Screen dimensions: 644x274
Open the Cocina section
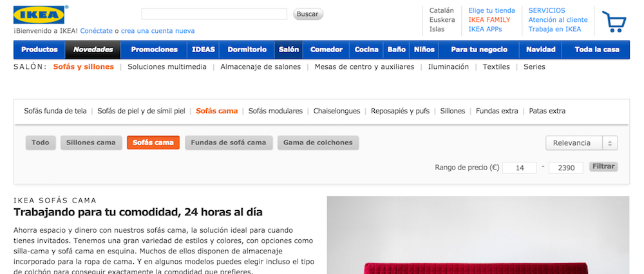[366, 50]
